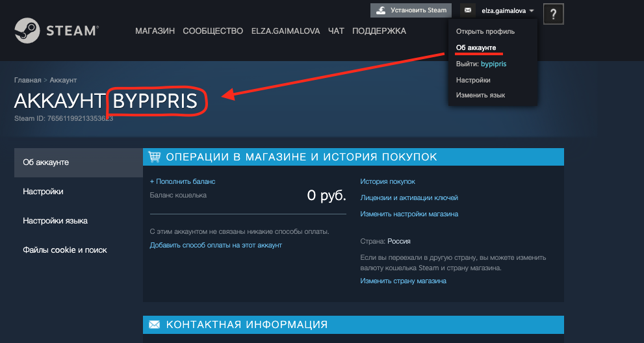
Task: Expand the elza.gaimalova account dropdown arrow
Action: pyautogui.click(x=532, y=10)
